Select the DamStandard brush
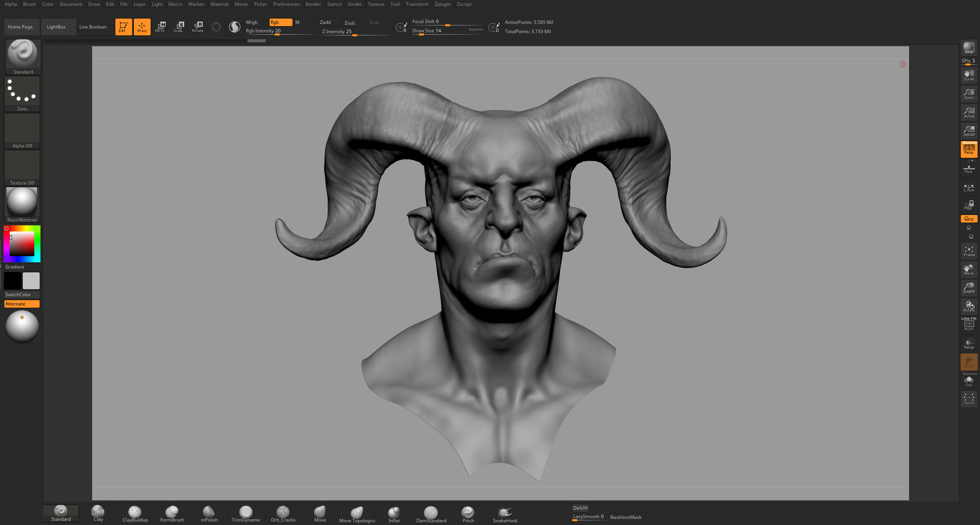This screenshot has height=525, width=980. 431,511
